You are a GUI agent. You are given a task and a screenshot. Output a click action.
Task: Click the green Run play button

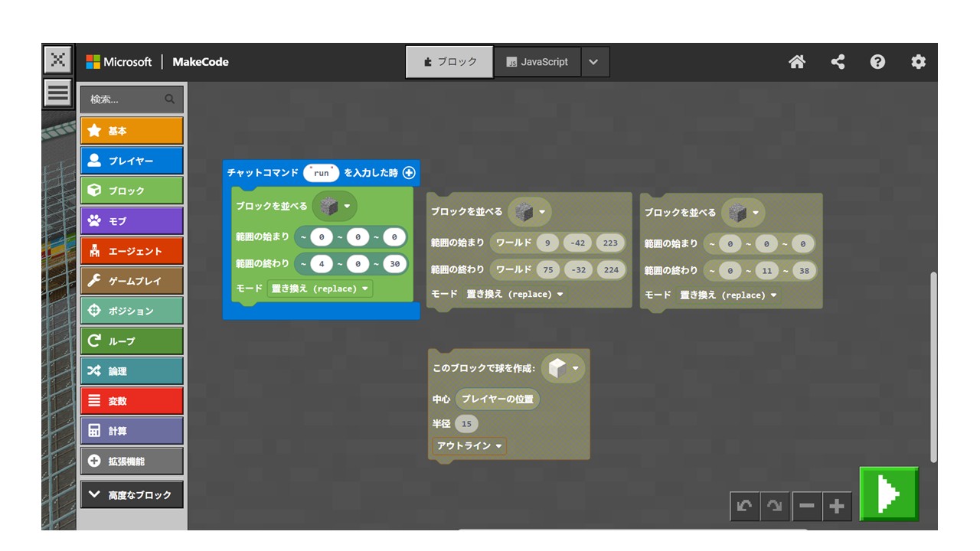pos(888,494)
